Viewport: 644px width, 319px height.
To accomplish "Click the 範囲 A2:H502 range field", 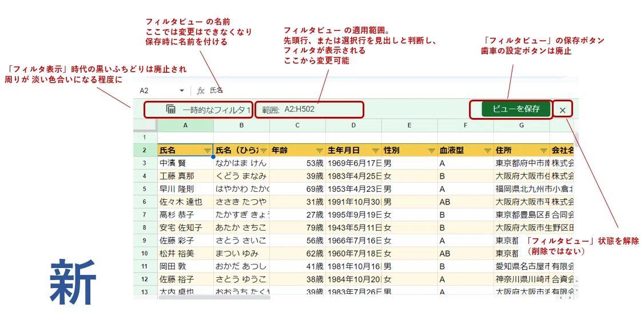I will [x=309, y=110].
